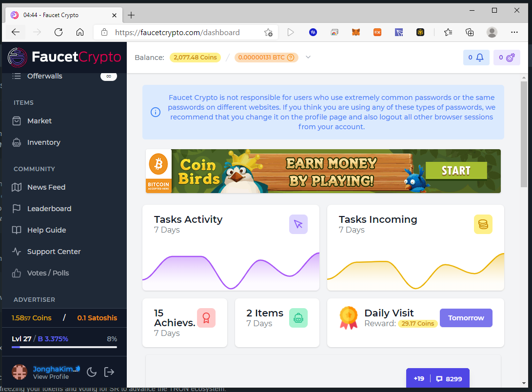Click the 1.5857 Coins advertiser balance

[x=32, y=318]
